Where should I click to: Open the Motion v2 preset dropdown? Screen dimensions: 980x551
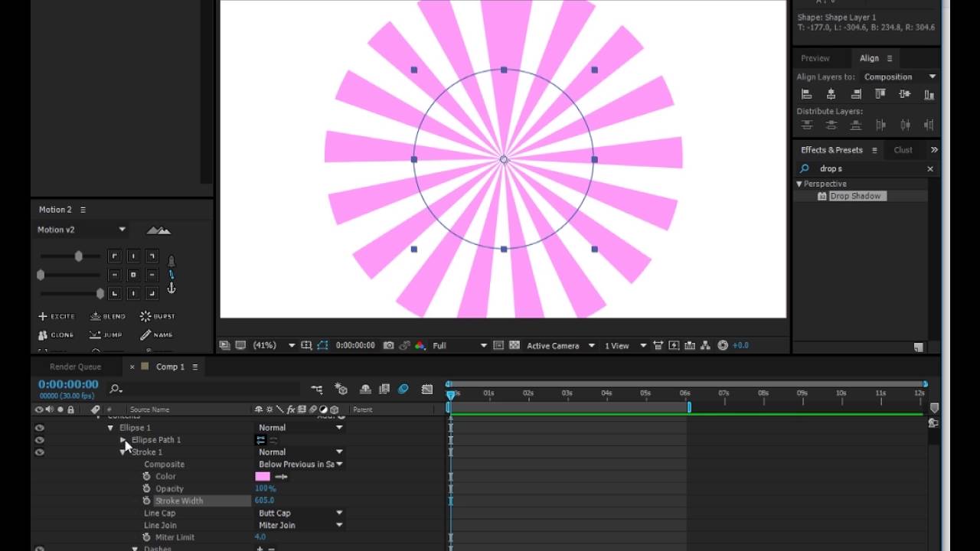(x=81, y=230)
